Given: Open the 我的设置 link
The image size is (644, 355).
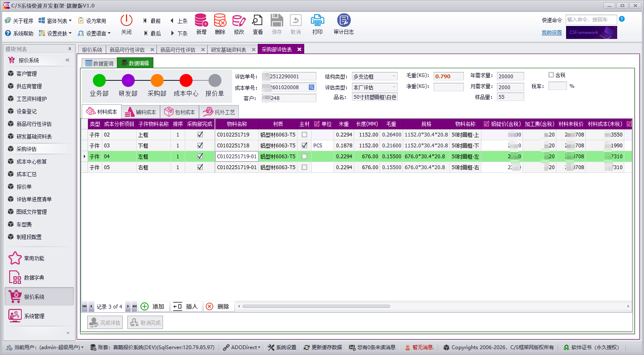Looking at the screenshot, I should (552, 33).
